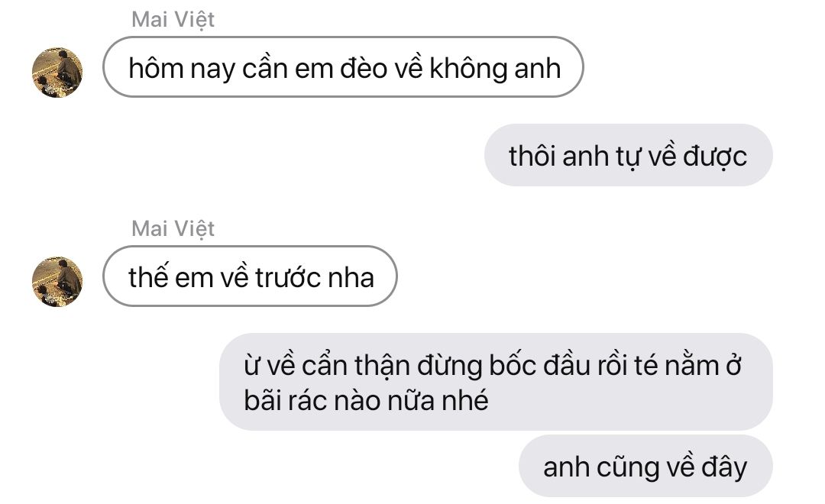Select the "anh cũng về đây" message bubble
Screen dimensions: 825x504
point(645,466)
